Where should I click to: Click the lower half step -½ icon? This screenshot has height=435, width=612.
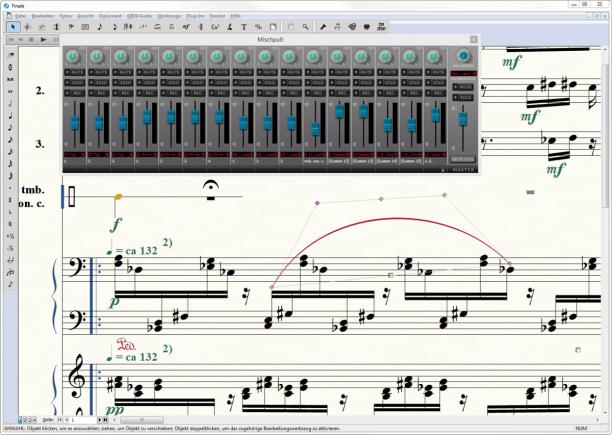click(11, 248)
